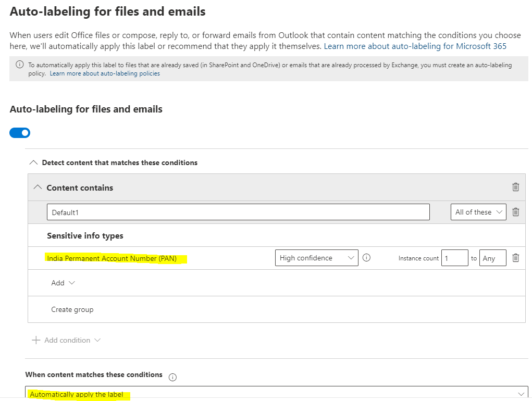The image size is (532, 401).
Task: Expand the Add dropdown under sensitive info types
Action: [x=63, y=283]
